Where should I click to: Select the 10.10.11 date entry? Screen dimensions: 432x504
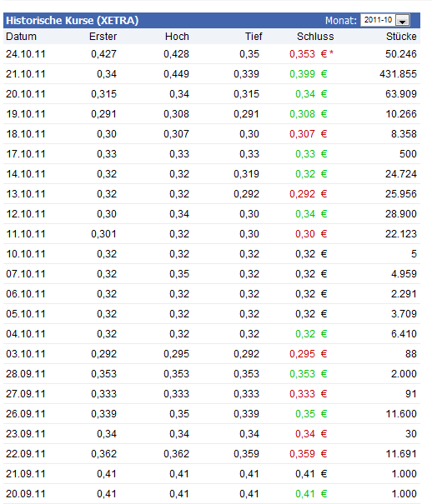(26, 254)
